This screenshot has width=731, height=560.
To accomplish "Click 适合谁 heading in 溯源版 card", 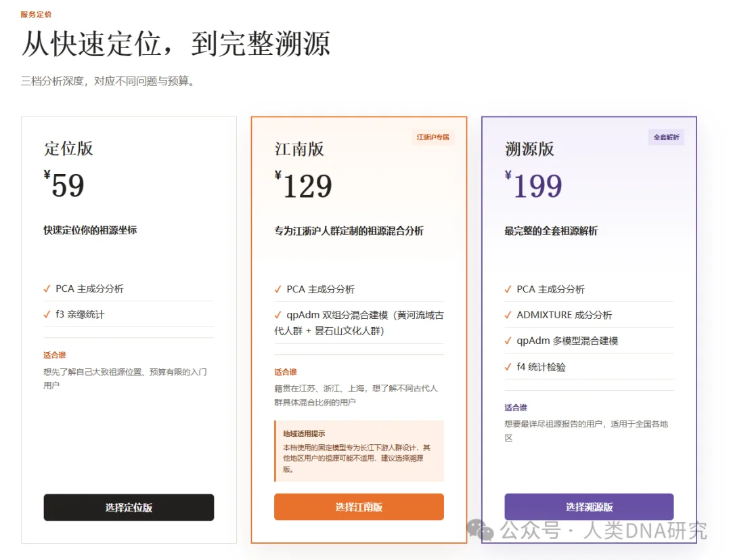I will tap(516, 408).
